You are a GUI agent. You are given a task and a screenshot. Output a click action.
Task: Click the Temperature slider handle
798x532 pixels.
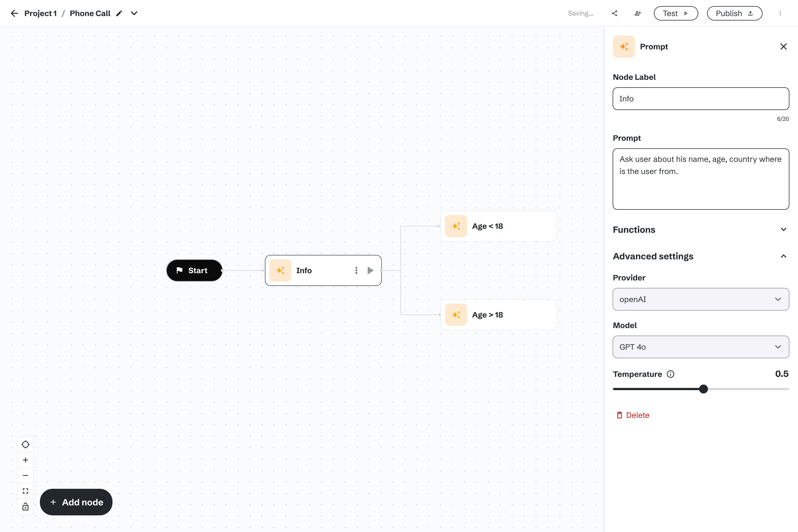coord(703,389)
